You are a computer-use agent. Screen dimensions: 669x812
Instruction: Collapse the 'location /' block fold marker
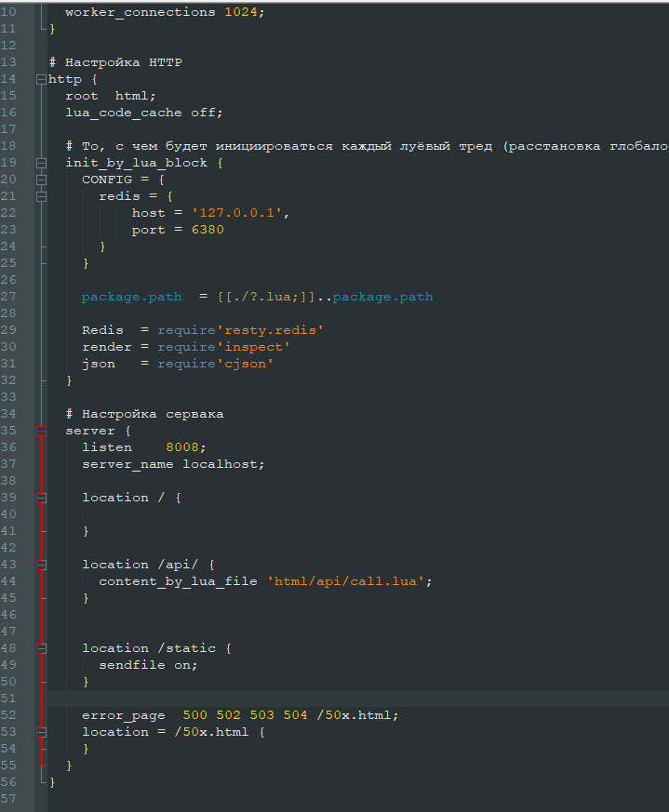(42, 498)
